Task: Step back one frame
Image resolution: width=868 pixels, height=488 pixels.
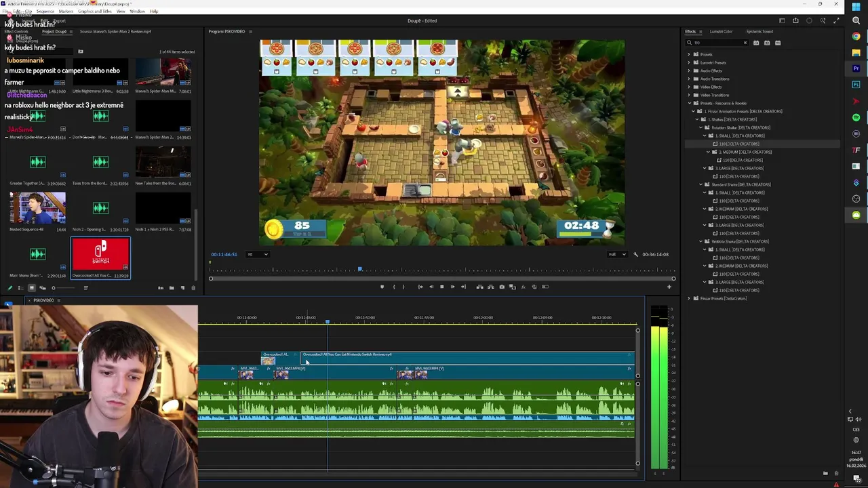Action: (431, 287)
